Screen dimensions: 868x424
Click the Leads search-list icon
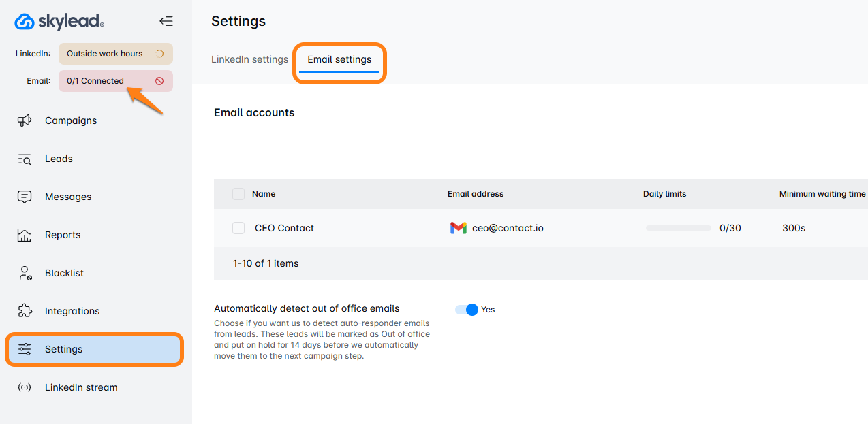[25, 159]
